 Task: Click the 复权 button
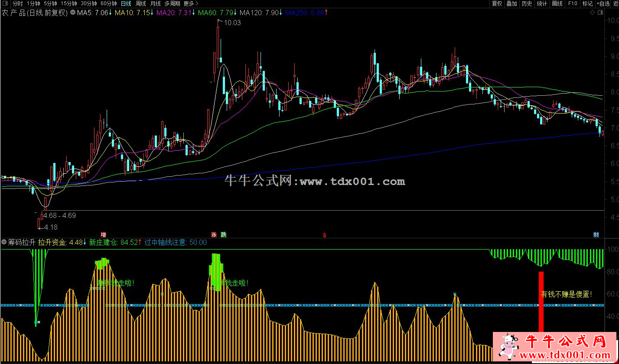point(497,3)
